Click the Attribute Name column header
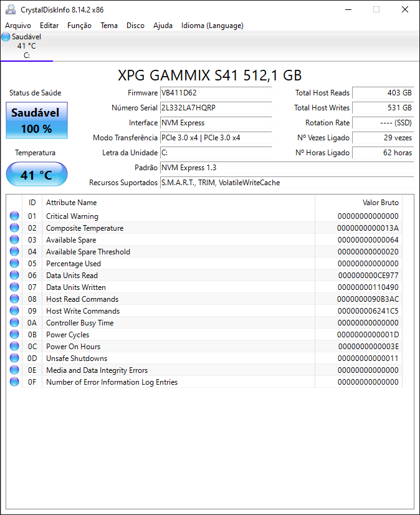420x515 pixels. [178, 202]
